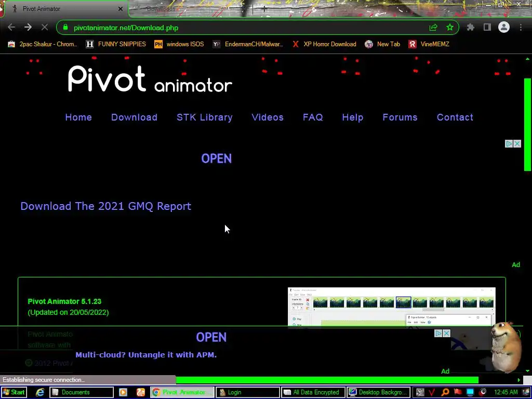532x399 pixels.
Task: Toggle the browser side panel icon
Action: click(487, 28)
